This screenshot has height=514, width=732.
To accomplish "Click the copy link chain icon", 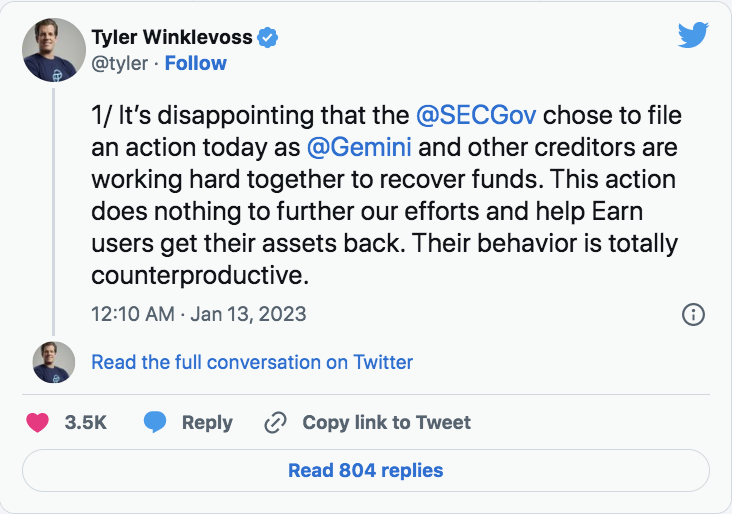I will click(x=275, y=423).
